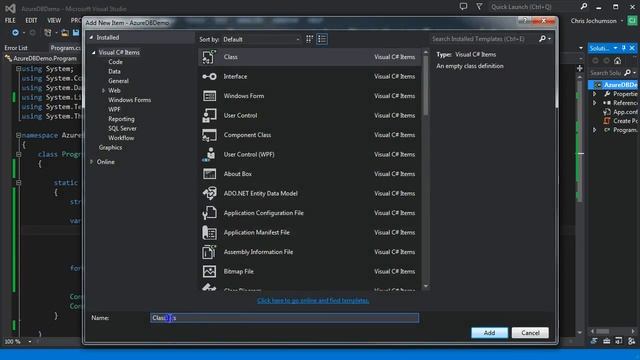Click the Save icon in Visual Studio toolbar

click(76, 33)
